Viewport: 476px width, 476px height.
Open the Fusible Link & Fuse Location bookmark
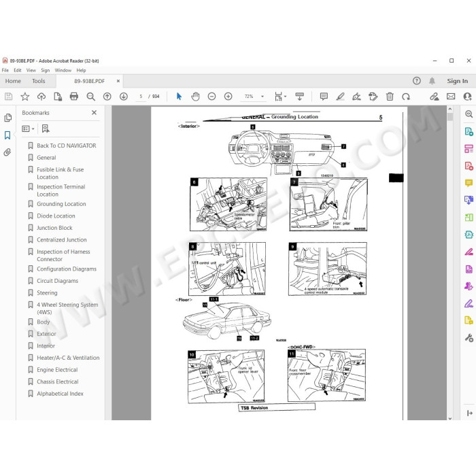60,173
